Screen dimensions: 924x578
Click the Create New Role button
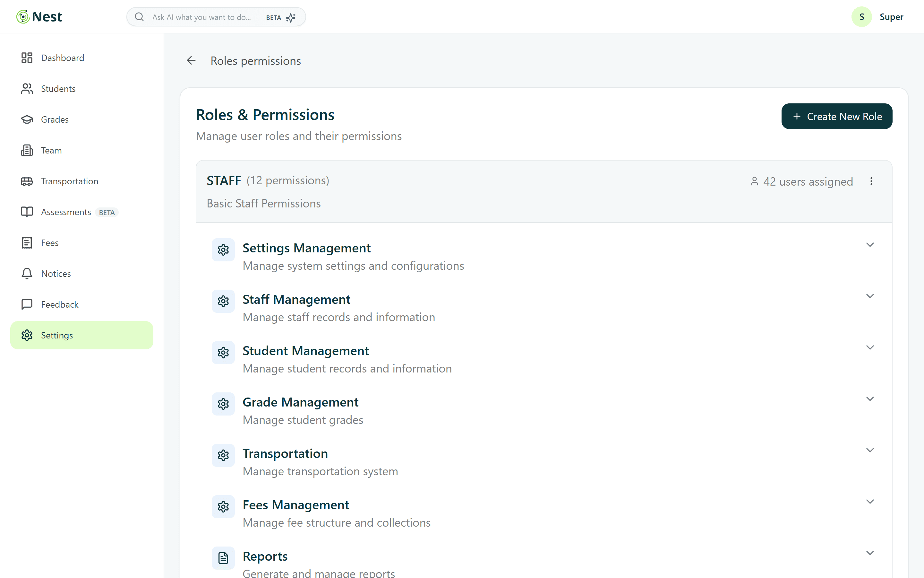tap(836, 116)
